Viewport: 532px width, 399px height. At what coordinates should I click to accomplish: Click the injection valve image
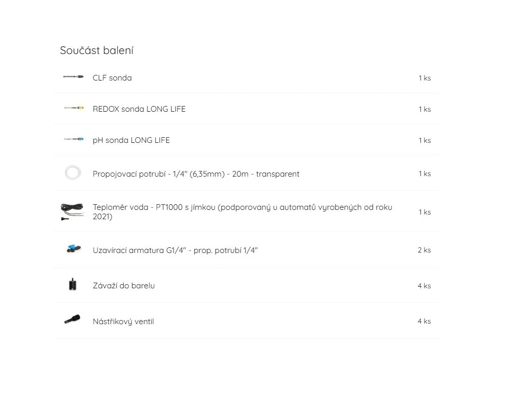coord(73,320)
